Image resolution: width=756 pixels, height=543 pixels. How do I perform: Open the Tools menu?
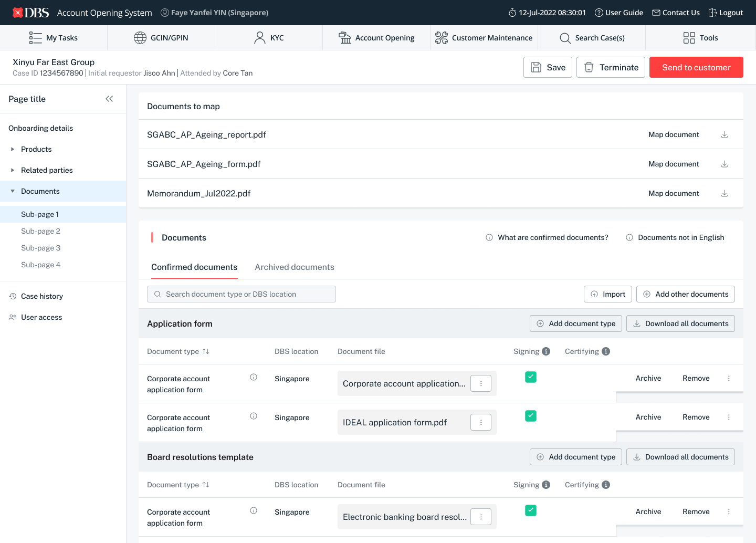[x=701, y=38]
